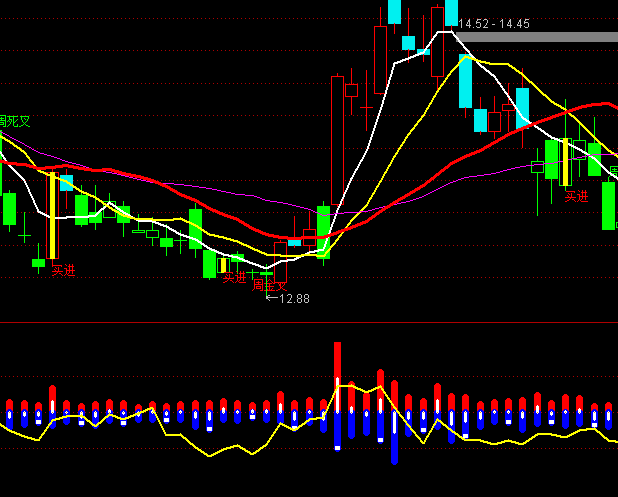Click the green 周死叉 death cross label

pyautogui.click(x=15, y=122)
